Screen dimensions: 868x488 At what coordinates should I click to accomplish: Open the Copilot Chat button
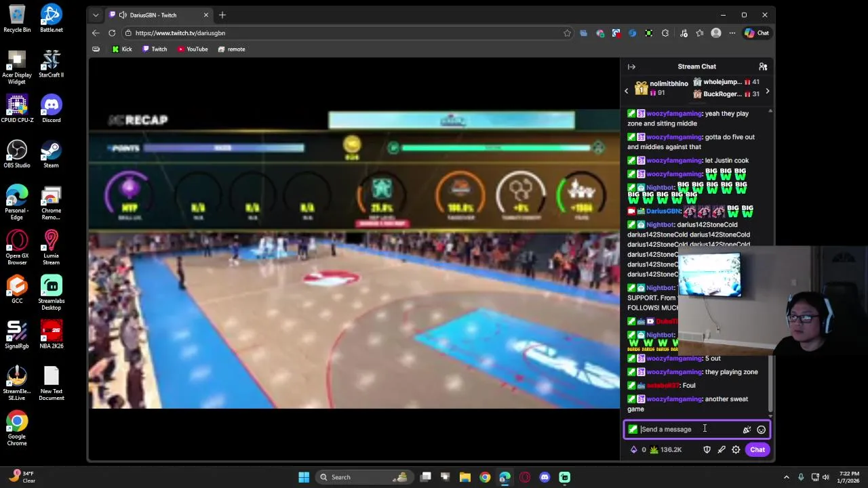click(757, 33)
